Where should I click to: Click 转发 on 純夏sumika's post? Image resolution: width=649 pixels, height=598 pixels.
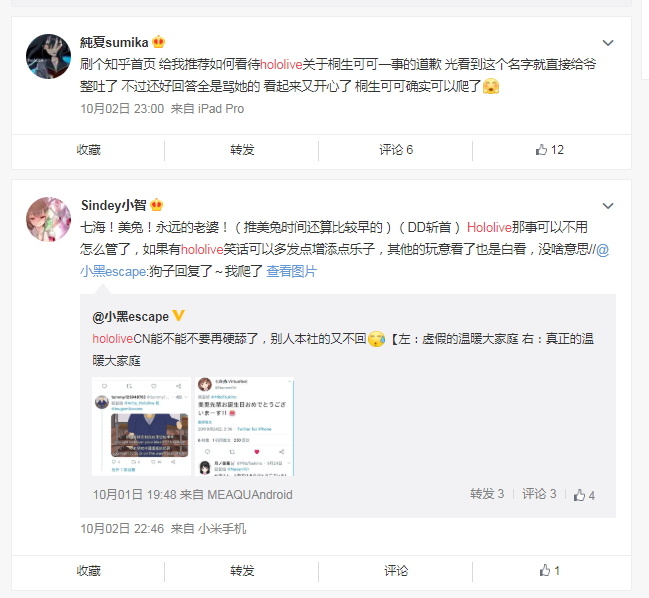pos(242,150)
